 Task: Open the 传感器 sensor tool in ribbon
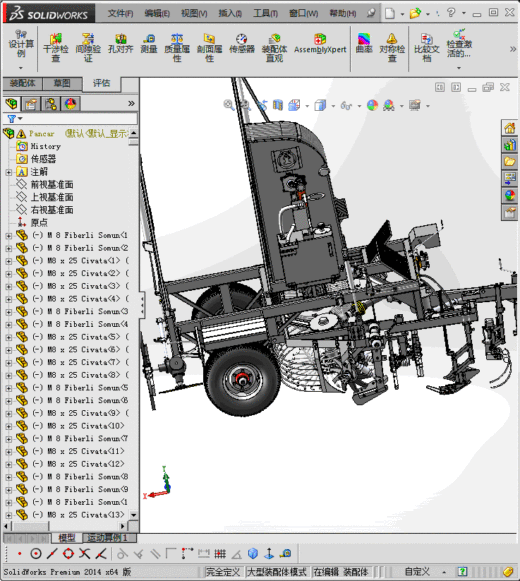click(x=242, y=44)
